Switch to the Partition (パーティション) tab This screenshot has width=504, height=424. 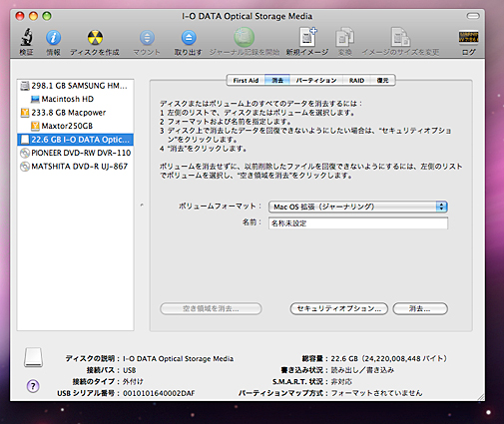(x=316, y=80)
